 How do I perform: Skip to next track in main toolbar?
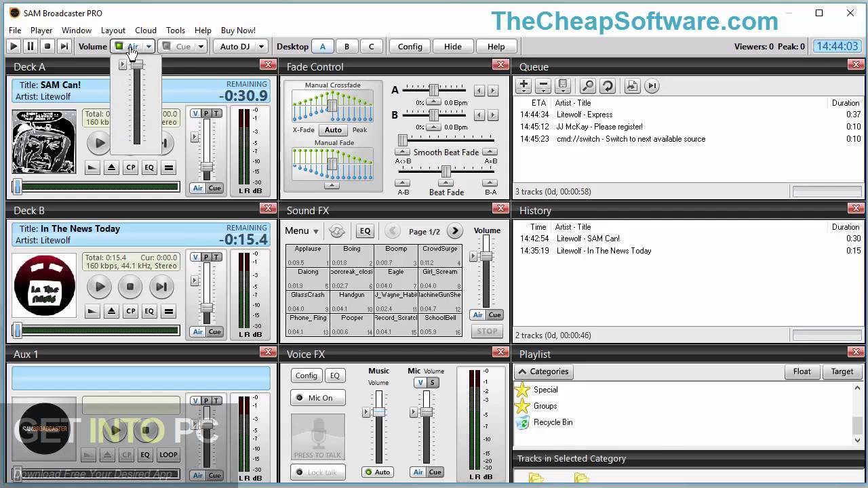[64, 46]
